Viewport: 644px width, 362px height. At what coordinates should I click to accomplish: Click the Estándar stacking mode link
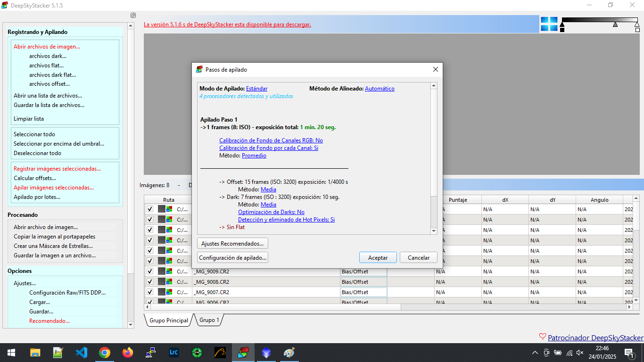[256, 89]
